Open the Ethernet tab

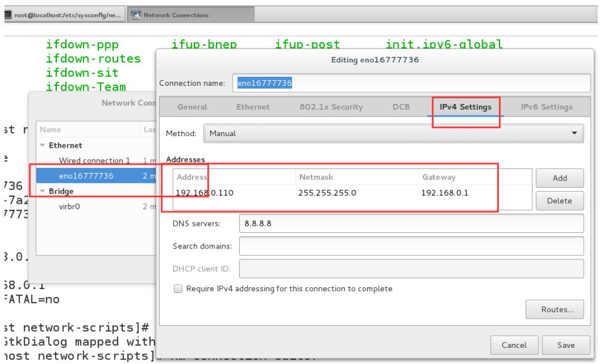click(x=253, y=107)
